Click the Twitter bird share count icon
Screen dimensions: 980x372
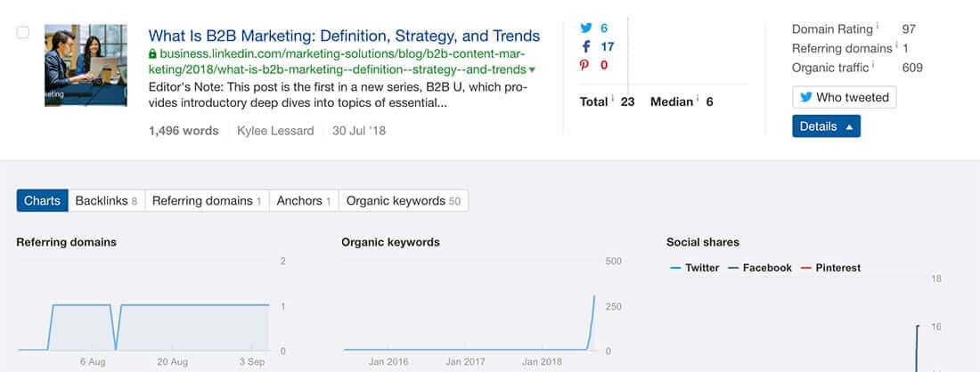(586, 28)
